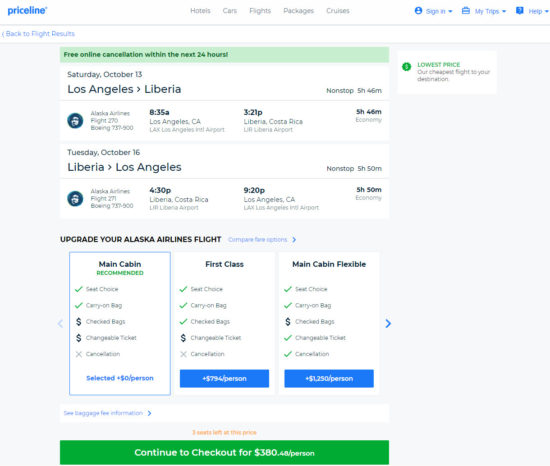The image size is (550, 466).
Task: Open the Packages section
Action: [x=299, y=11]
